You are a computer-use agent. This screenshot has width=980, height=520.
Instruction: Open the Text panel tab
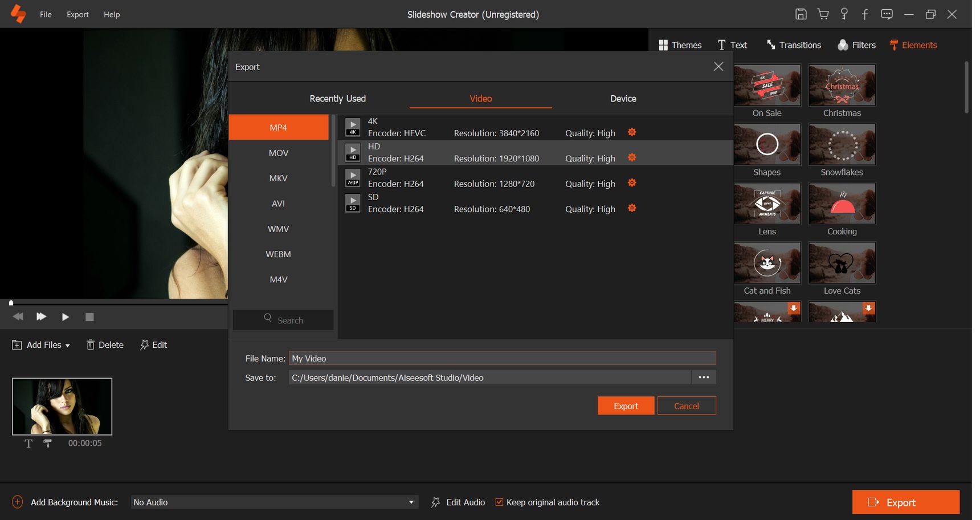[x=732, y=45]
